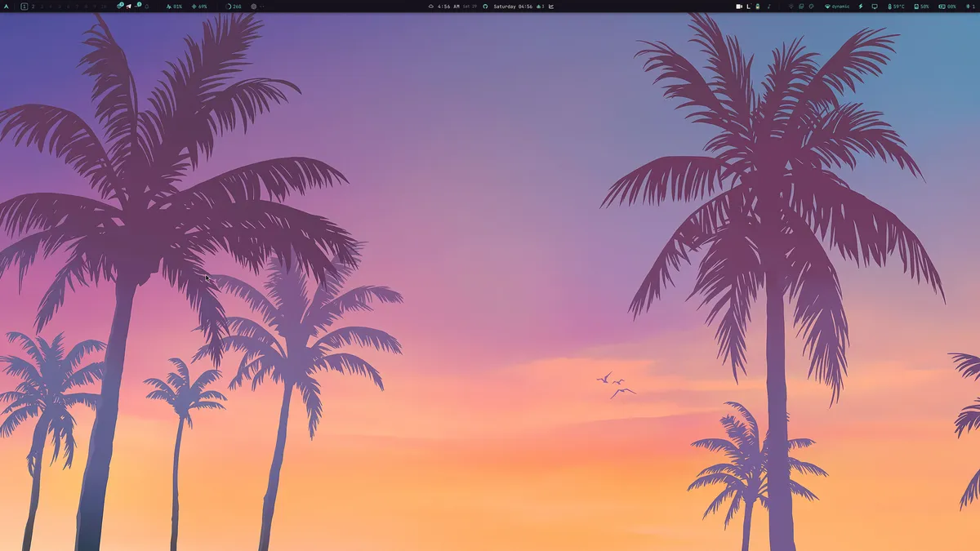The image size is (980, 551).
Task: Click the 50% indicator
Action: 921,7
